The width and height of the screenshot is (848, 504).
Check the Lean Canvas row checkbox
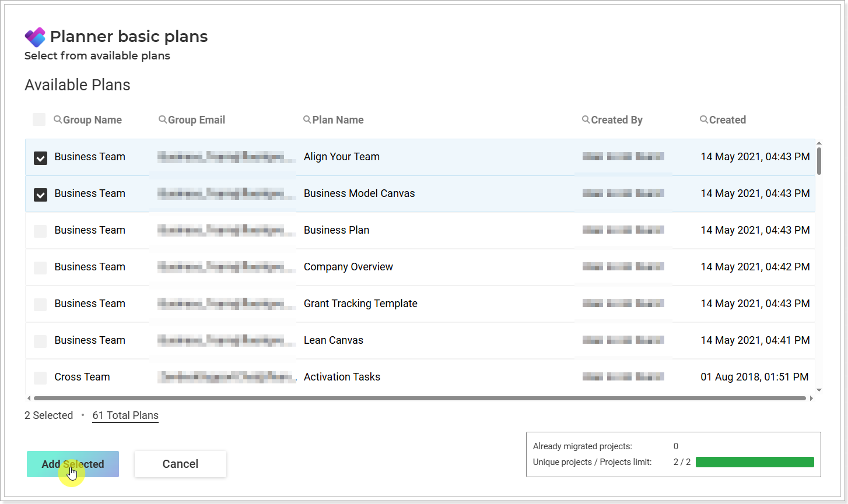coord(40,341)
